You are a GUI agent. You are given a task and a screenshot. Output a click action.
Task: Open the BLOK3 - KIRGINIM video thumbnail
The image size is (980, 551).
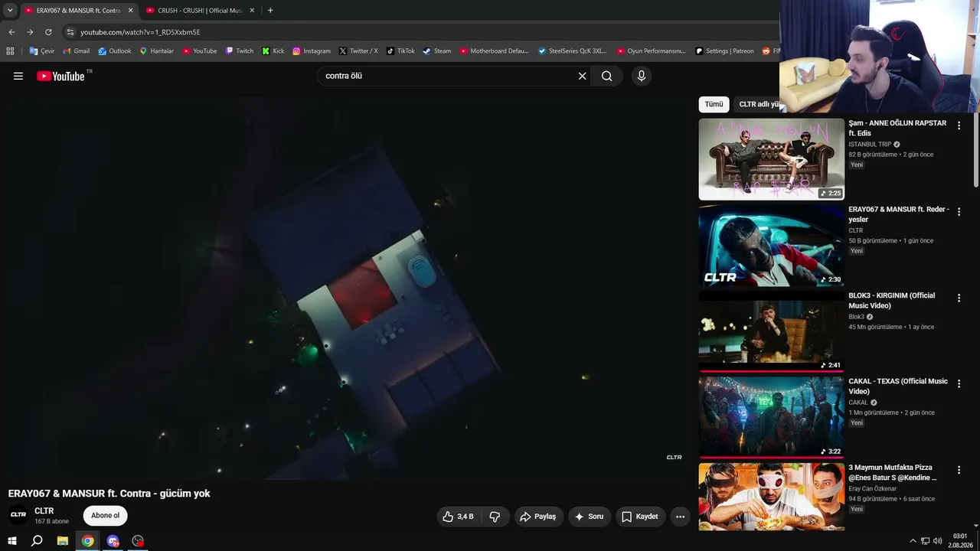772,331
